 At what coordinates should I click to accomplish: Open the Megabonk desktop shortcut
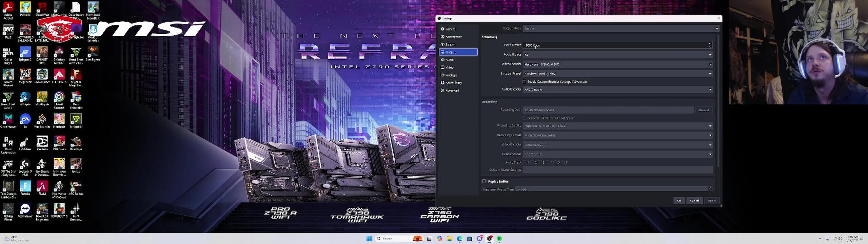(25, 76)
